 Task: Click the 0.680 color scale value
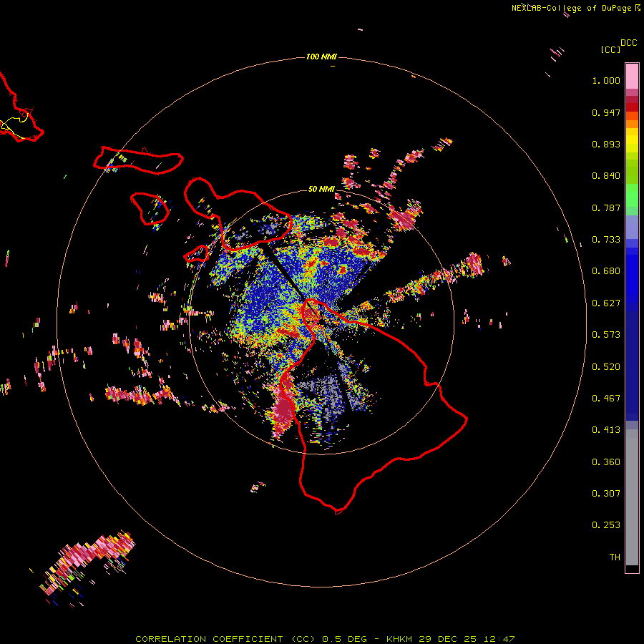coord(606,271)
